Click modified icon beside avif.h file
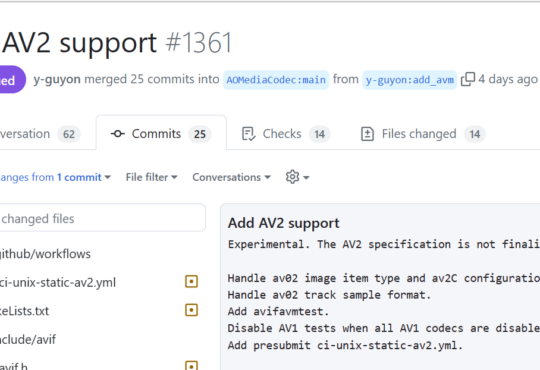This screenshot has width=540, height=370. [x=191, y=365]
